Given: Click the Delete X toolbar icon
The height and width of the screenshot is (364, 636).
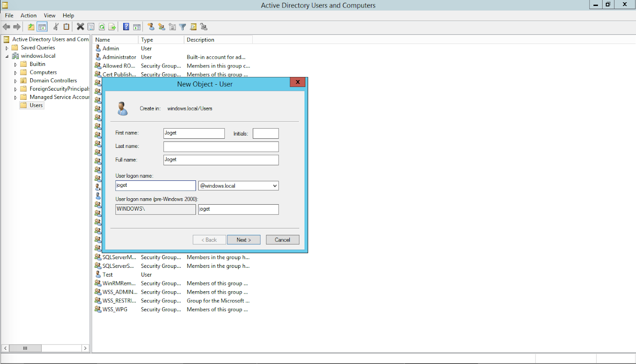Looking at the screenshot, I should (x=80, y=27).
